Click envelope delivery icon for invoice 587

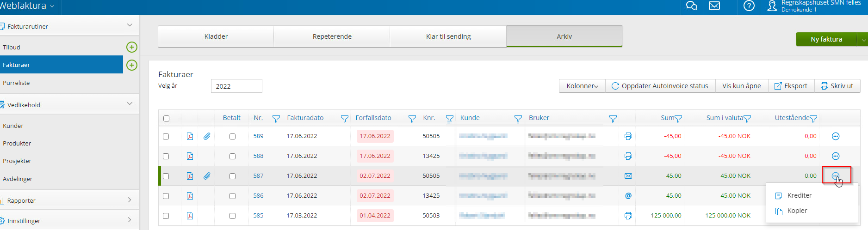(x=628, y=176)
